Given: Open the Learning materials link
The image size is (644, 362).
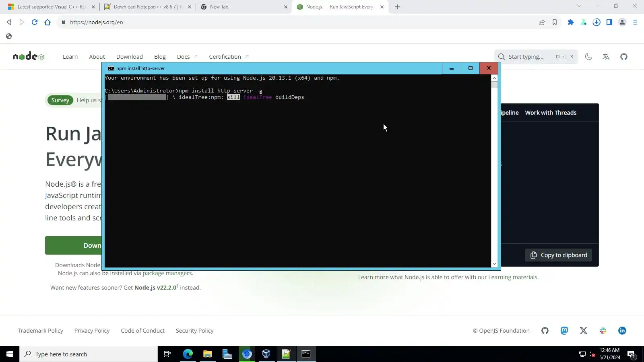Looking at the screenshot, I should 513,277.
